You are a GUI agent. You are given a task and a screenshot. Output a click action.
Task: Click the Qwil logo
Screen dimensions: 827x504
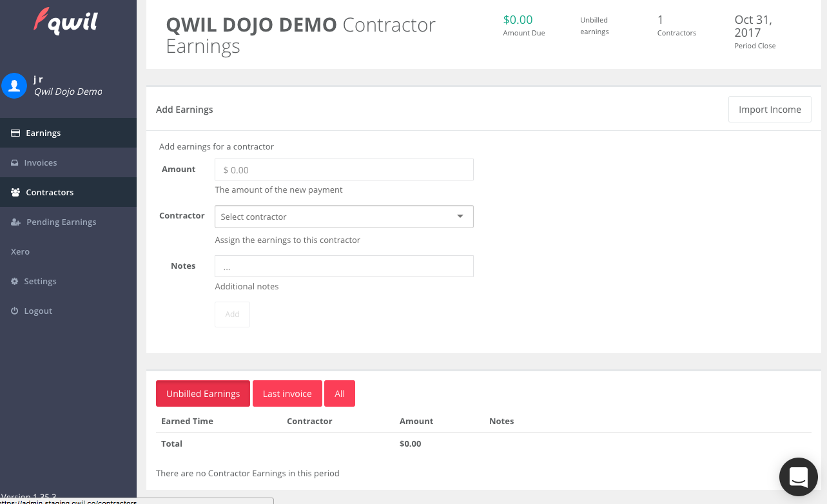(x=66, y=21)
